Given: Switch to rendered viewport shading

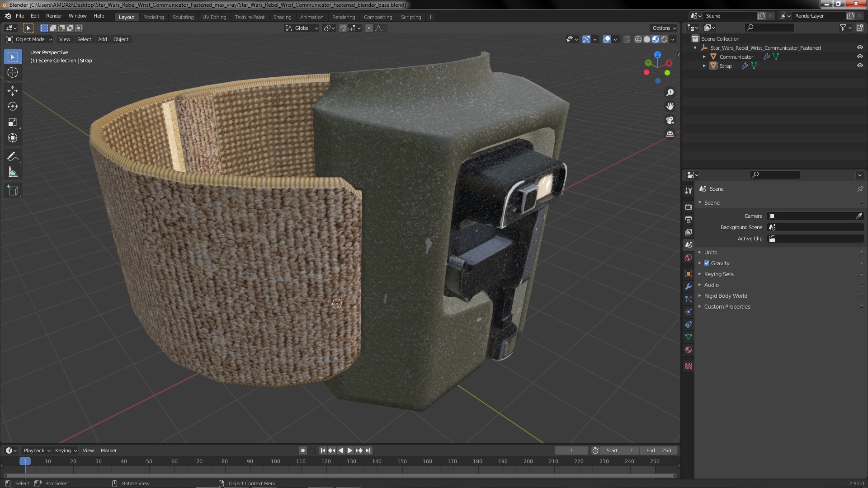Looking at the screenshot, I should [664, 39].
